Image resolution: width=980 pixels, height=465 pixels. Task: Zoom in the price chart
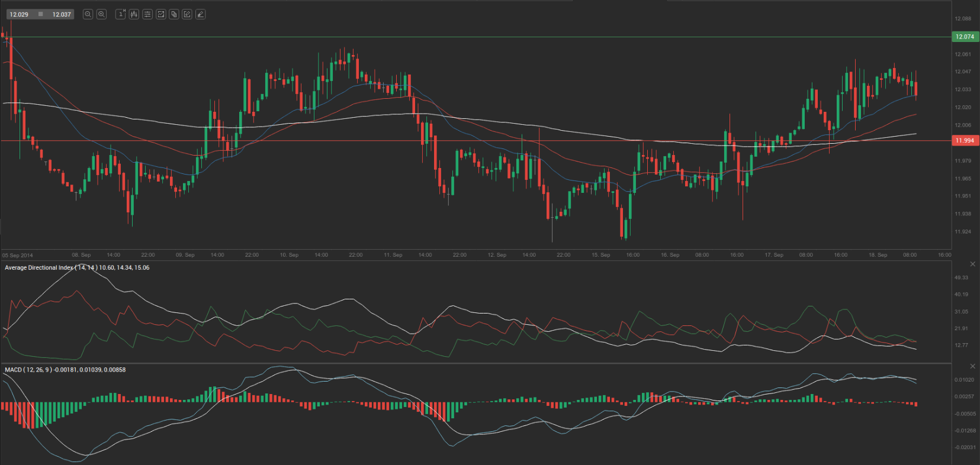point(101,14)
